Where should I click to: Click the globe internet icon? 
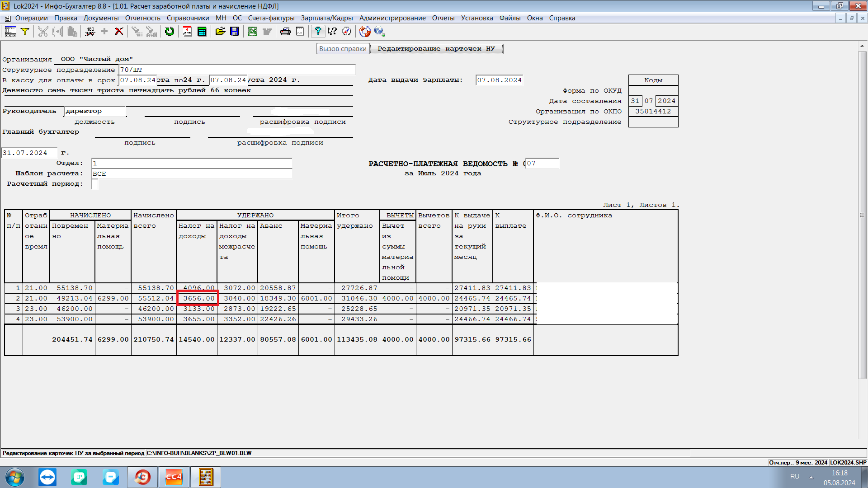(379, 31)
